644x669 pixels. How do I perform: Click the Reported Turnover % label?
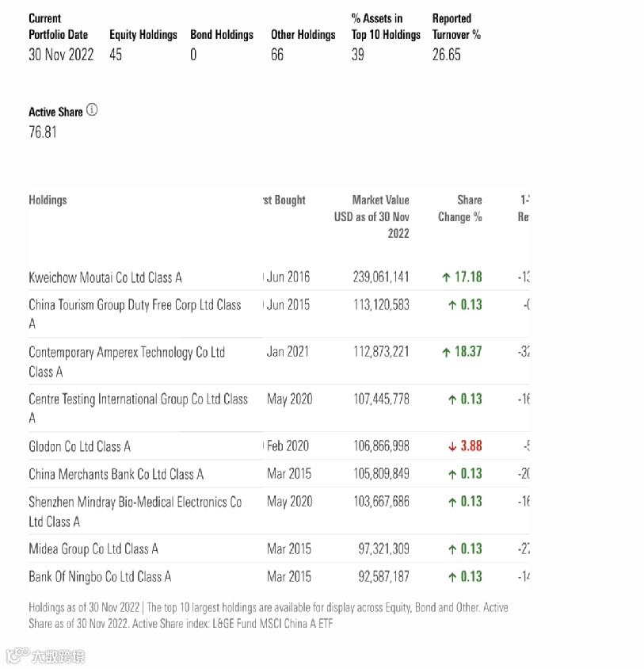pyautogui.click(x=456, y=26)
